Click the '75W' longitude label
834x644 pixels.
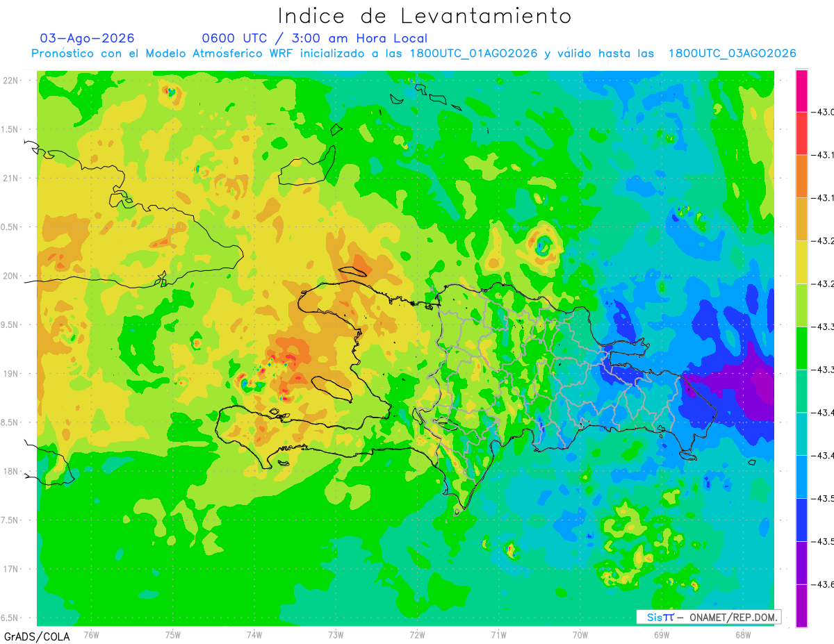(173, 634)
